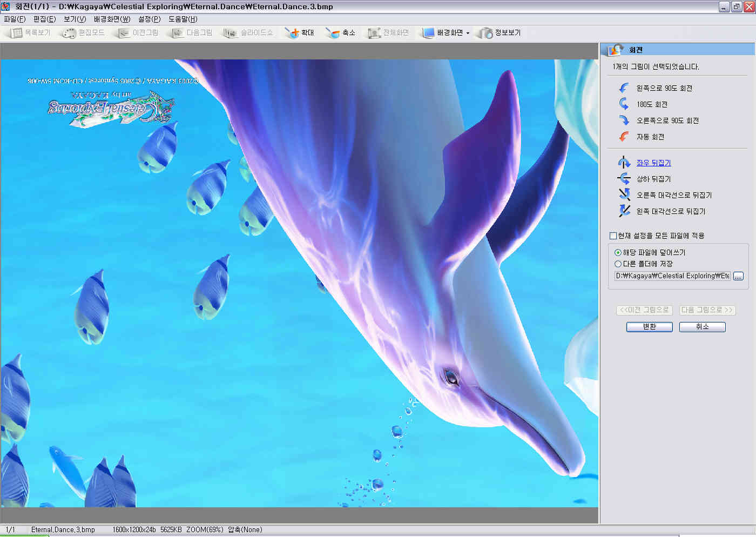Open the 파일(F) menu
The width and height of the screenshot is (756, 537).
(x=15, y=19)
